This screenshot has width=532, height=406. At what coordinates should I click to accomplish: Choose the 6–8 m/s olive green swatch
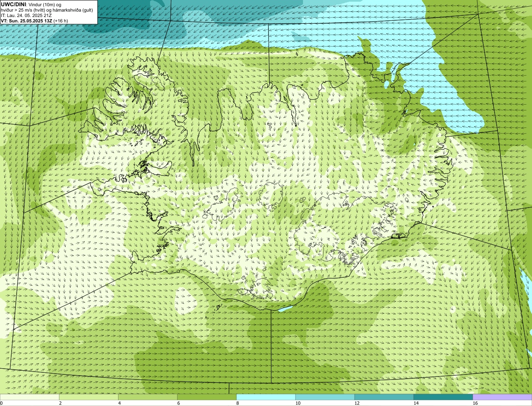(207, 397)
